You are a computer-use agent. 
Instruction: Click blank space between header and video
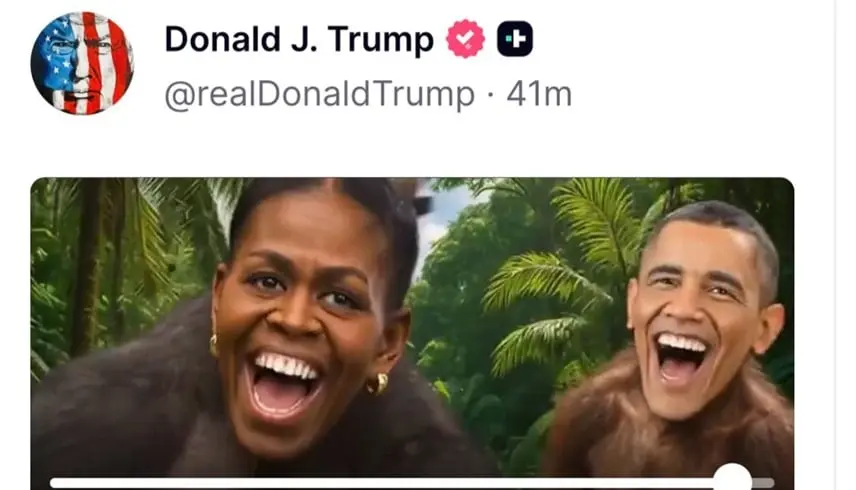click(412, 147)
